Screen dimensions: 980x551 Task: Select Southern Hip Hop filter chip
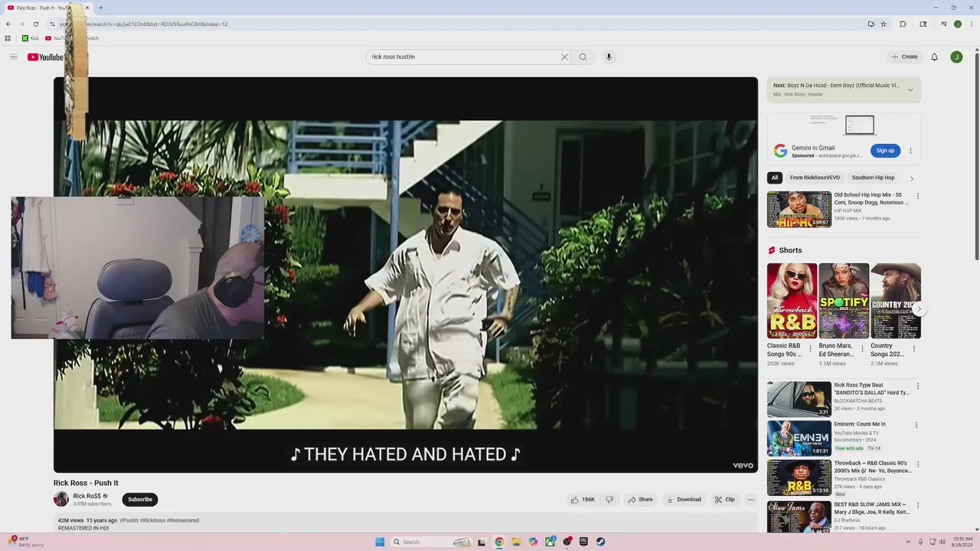pos(873,178)
